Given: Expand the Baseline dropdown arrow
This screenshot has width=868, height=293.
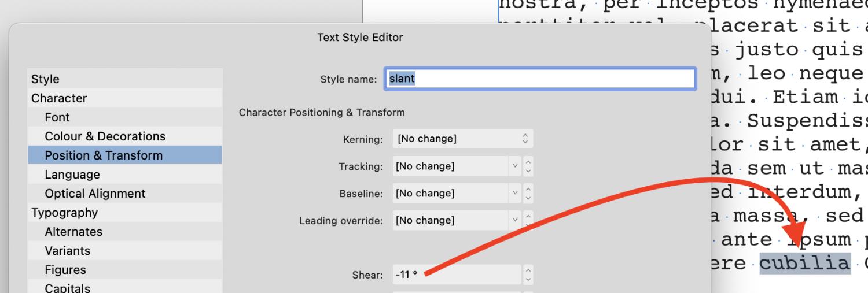Looking at the screenshot, I should (516, 194).
